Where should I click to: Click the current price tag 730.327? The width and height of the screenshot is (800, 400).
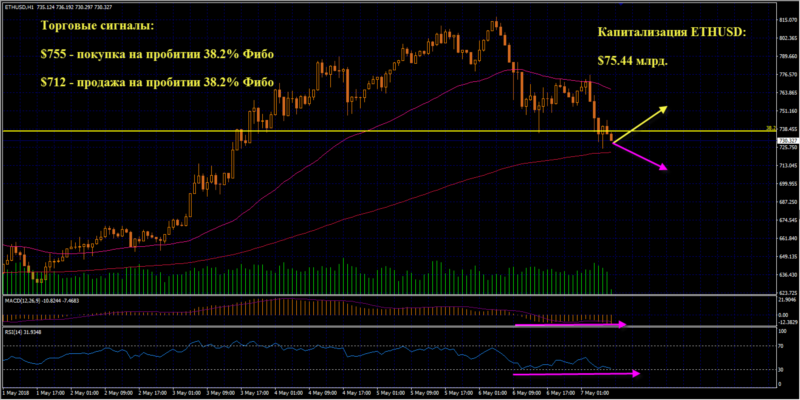point(786,140)
